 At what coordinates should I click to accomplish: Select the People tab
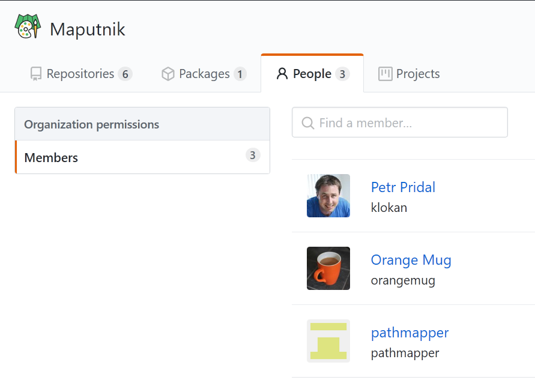(x=313, y=74)
